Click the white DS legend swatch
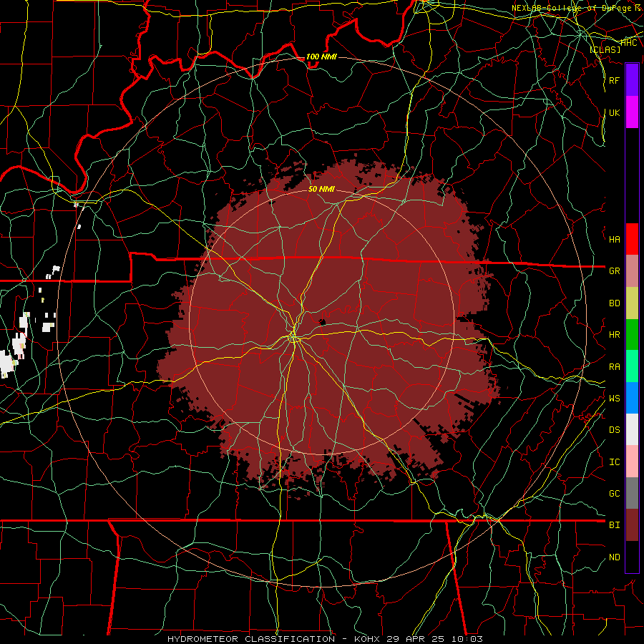This screenshot has width=644, height=644. tap(632, 429)
